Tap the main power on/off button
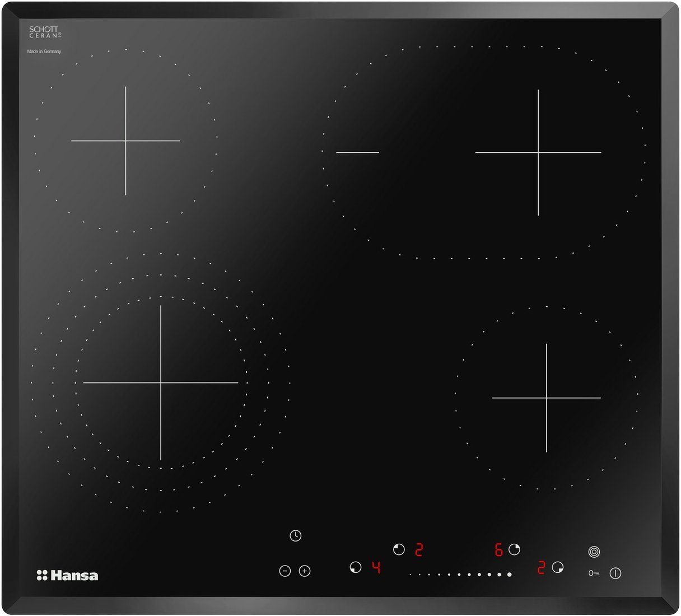This screenshot has width=681, height=616. pos(615,573)
